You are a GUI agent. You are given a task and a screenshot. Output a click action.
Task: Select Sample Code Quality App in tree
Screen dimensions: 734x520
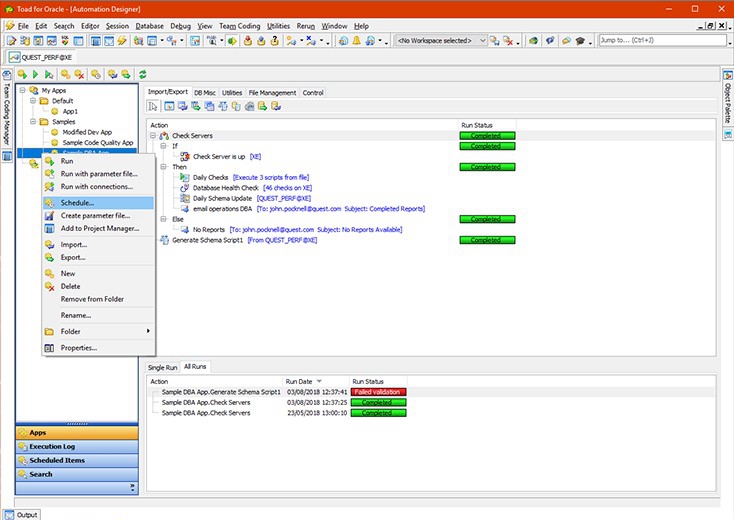click(98, 142)
